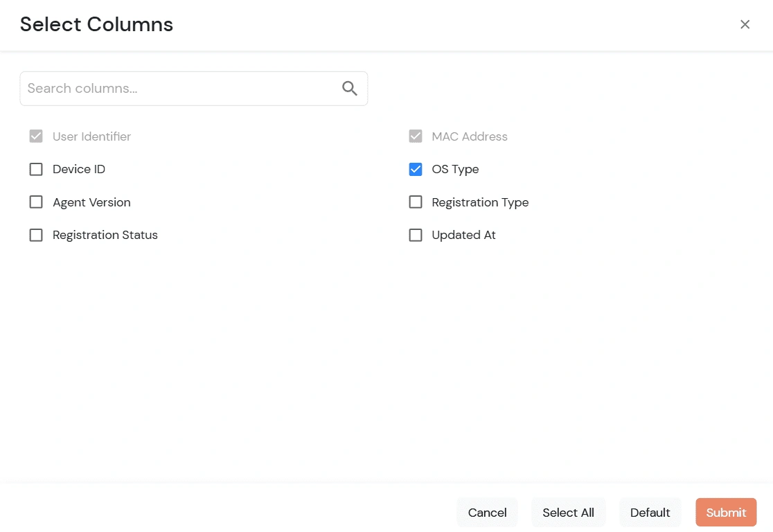Viewport: 773px width, 532px height.
Task: Focus the Search columns input field
Action: (x=194, y=89)
